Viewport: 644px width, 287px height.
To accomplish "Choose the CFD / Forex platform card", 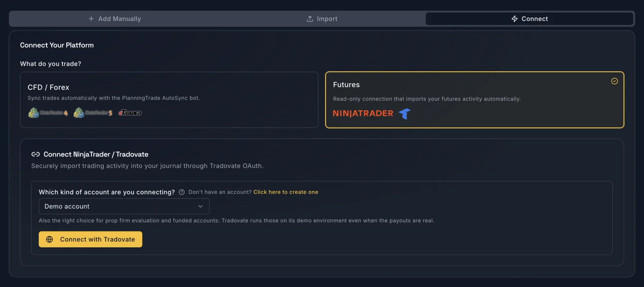I will 169,100.
